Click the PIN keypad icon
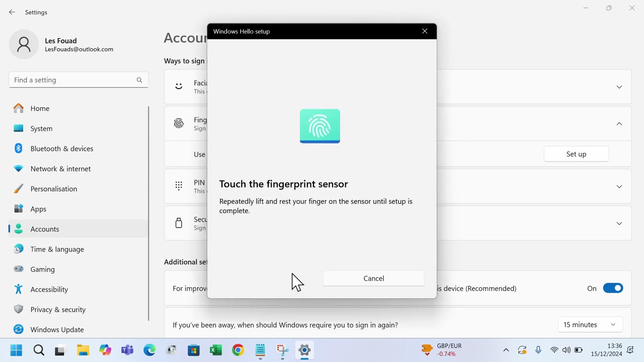This screenshot has height=362, width=644. pyautogui.click(x=179, y=186)
